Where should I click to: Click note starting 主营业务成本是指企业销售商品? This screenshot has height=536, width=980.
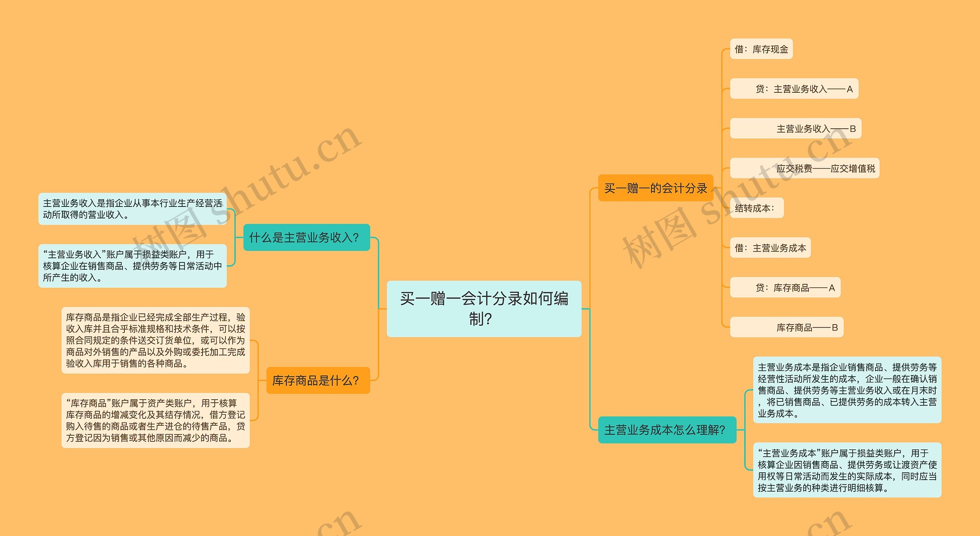coord(847,390)
